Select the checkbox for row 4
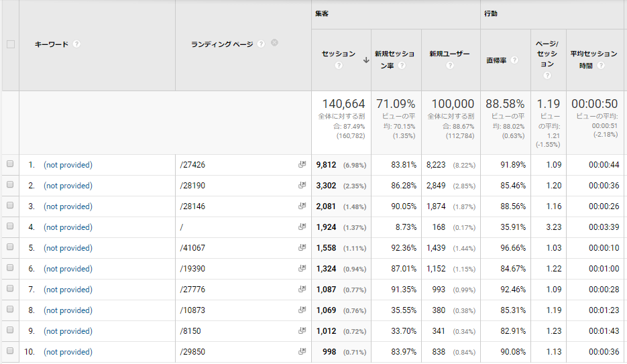This screenshot has height=364, width=627. point(10,227)
